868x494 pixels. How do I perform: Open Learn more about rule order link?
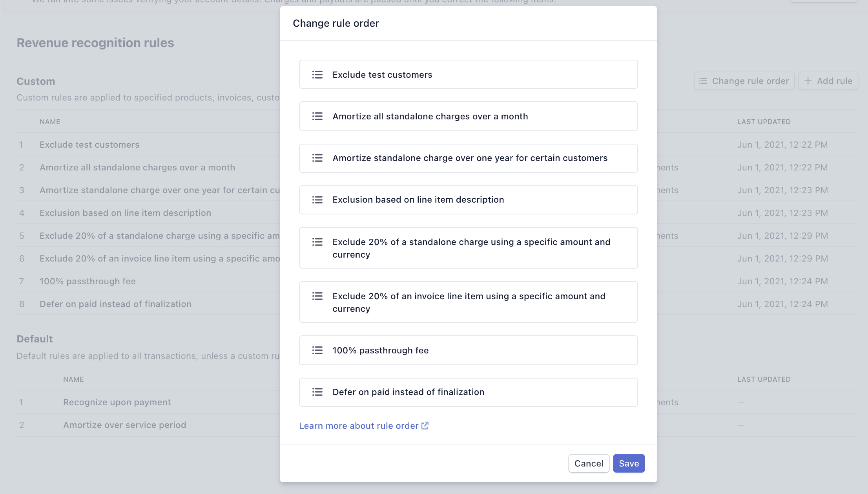[358, 426]
